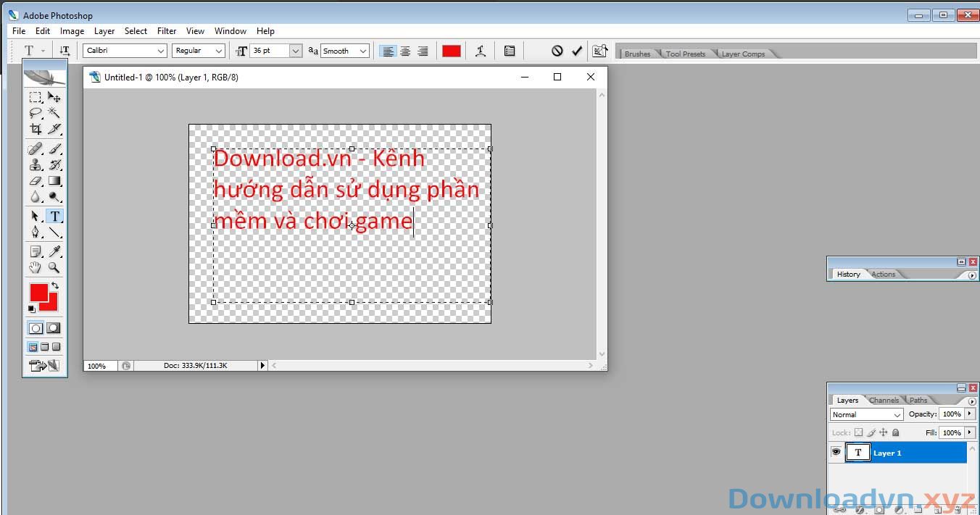Select the Zoom magnifier tool

tap(54, 268)
